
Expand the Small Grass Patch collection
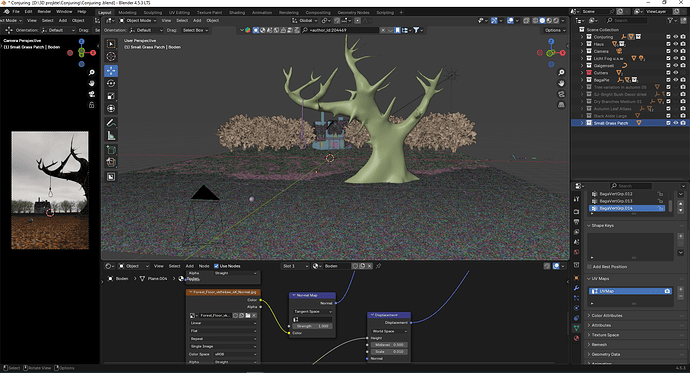582,123
